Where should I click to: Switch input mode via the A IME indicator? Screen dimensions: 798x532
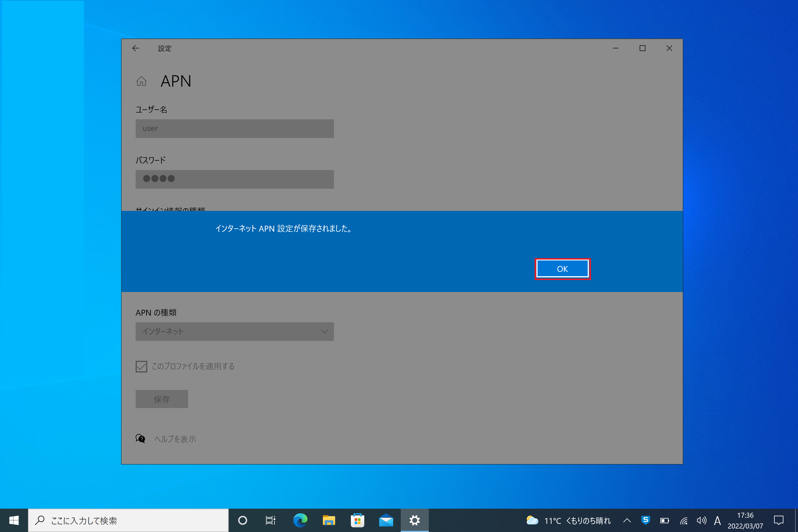[x=717, y=520]
